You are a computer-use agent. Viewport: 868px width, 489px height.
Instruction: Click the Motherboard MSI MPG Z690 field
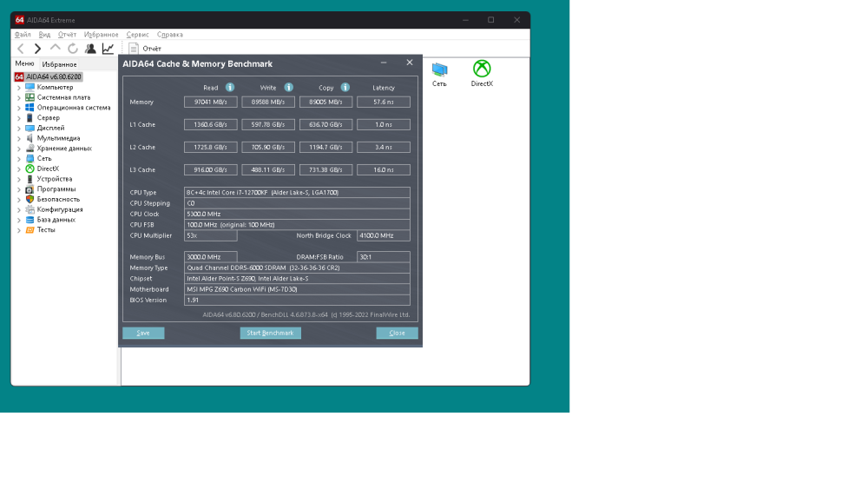coord(297,289)
